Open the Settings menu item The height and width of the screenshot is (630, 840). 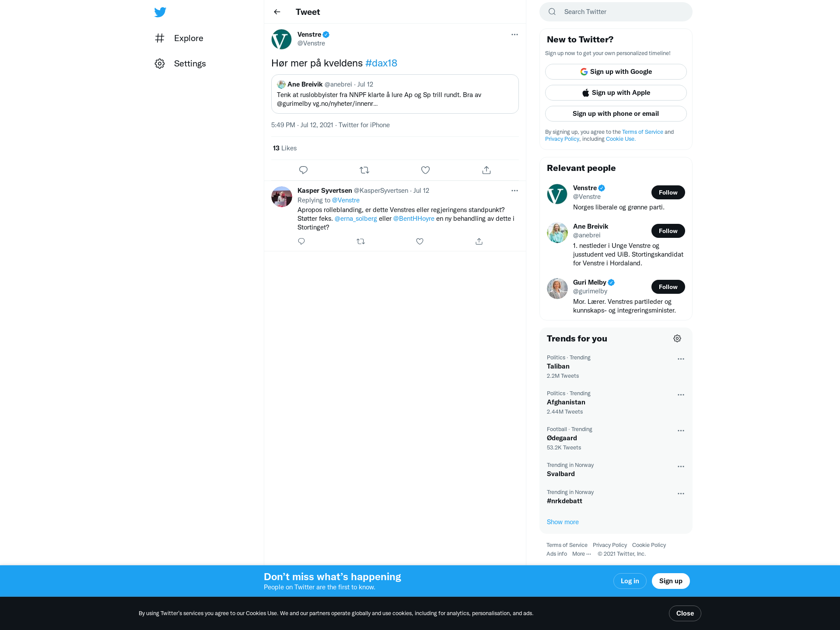point(180,64)
